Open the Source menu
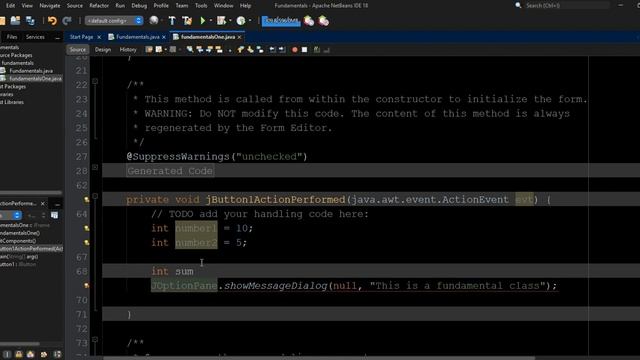Screen dimensions: 640x360 click(x=75, y=6)
